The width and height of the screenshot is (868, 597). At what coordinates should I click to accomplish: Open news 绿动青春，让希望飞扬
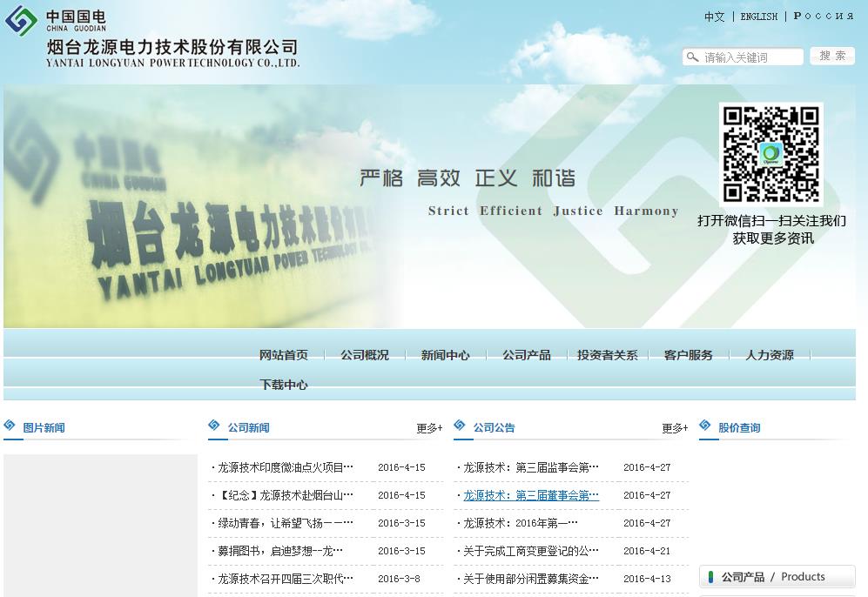pyautogui.click(x=285, y=523)
